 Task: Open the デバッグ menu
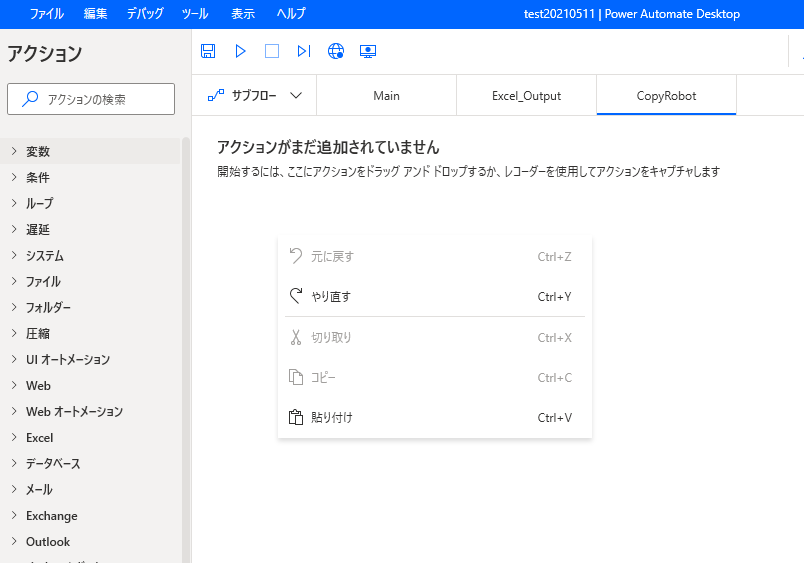click(146, 14)
